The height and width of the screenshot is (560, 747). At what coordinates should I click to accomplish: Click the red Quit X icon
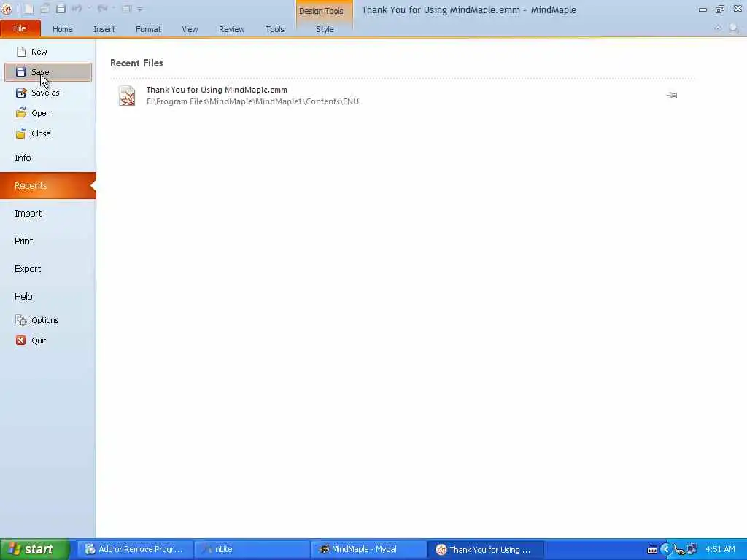(x=21, y=341)
